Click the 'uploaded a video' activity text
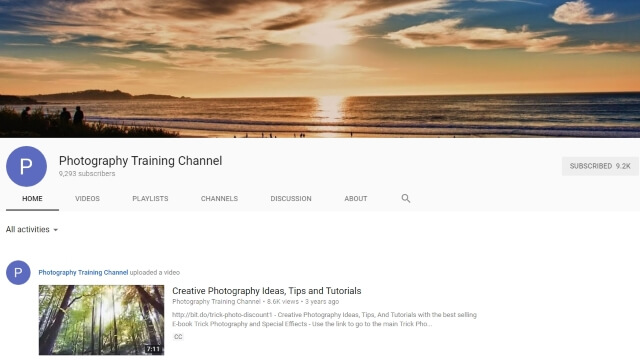 [155, 272]
